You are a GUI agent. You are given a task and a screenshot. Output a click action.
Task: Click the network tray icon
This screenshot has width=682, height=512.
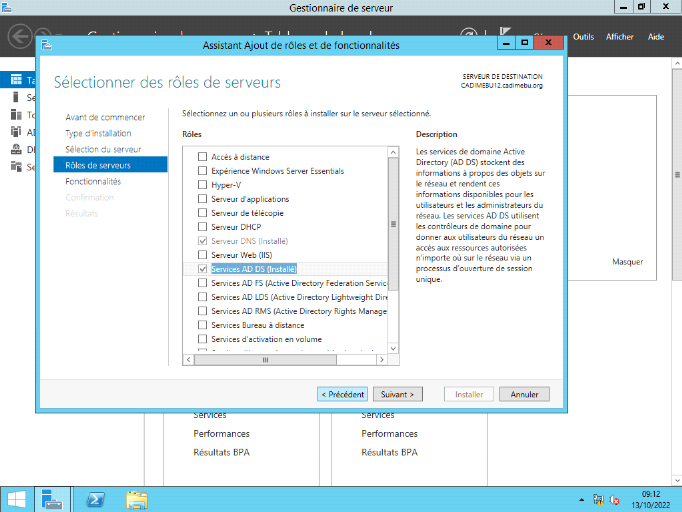(598, 500)
